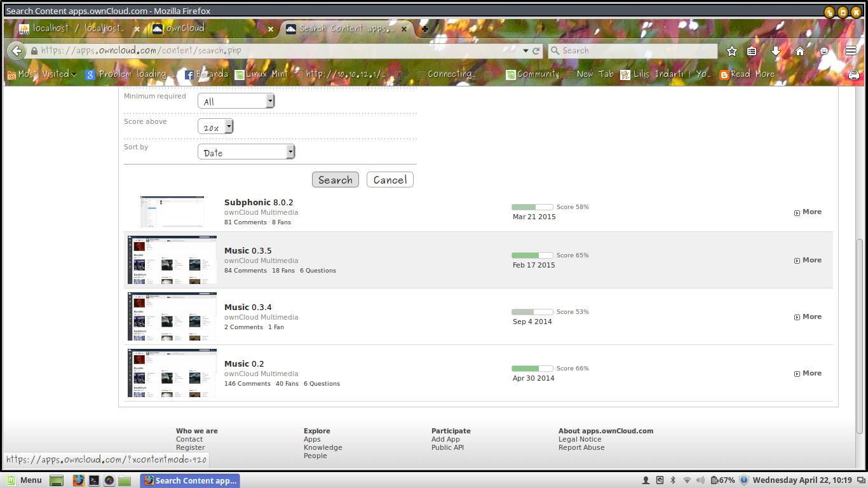The image size is (868, 488).
Task: Open the Legal Notice footer link
Action: tap(580, 439)
